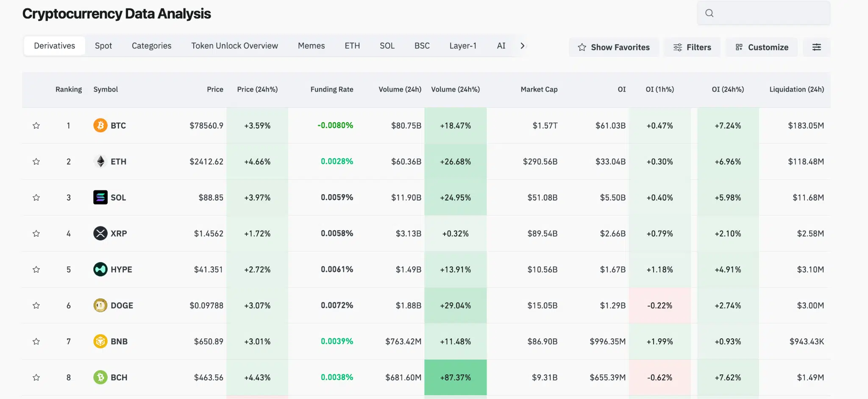Viewport: 868px width, 399px height.
Task: Click the HYPE token icon
Action: tap(100, 269)
